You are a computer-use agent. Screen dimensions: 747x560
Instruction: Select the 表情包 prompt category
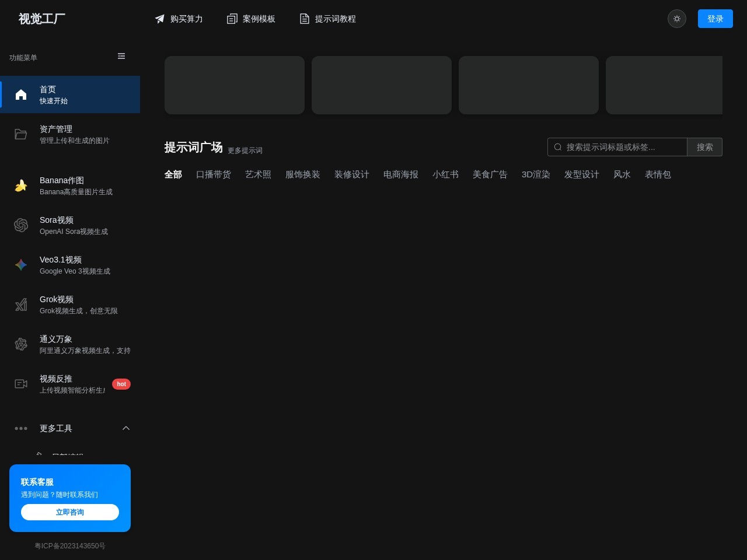(658, 174)
